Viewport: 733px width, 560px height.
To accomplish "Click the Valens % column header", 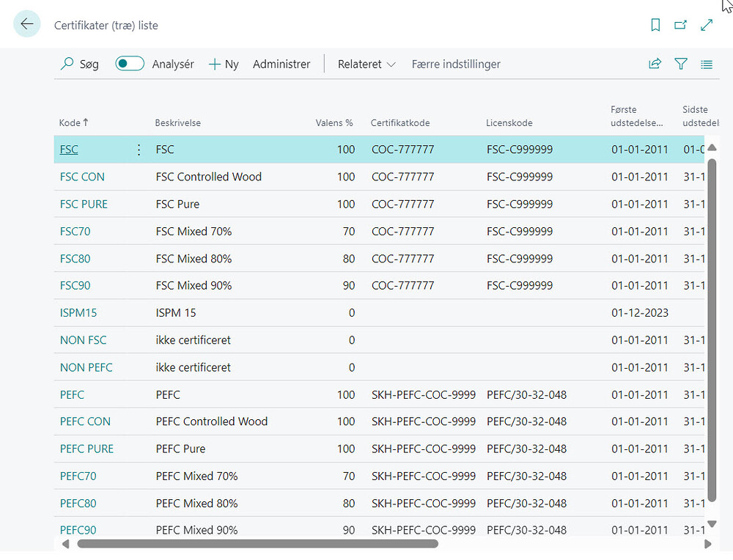I will (334, 122).
